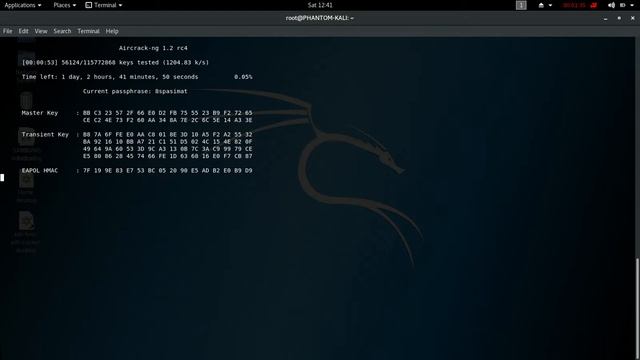640x360 pixels.
Task: Maximize the terminal window
Action: coord(619,18)
